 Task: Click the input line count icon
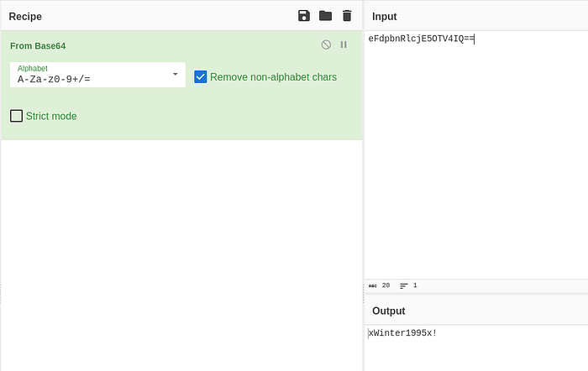[x=404, y=285]
